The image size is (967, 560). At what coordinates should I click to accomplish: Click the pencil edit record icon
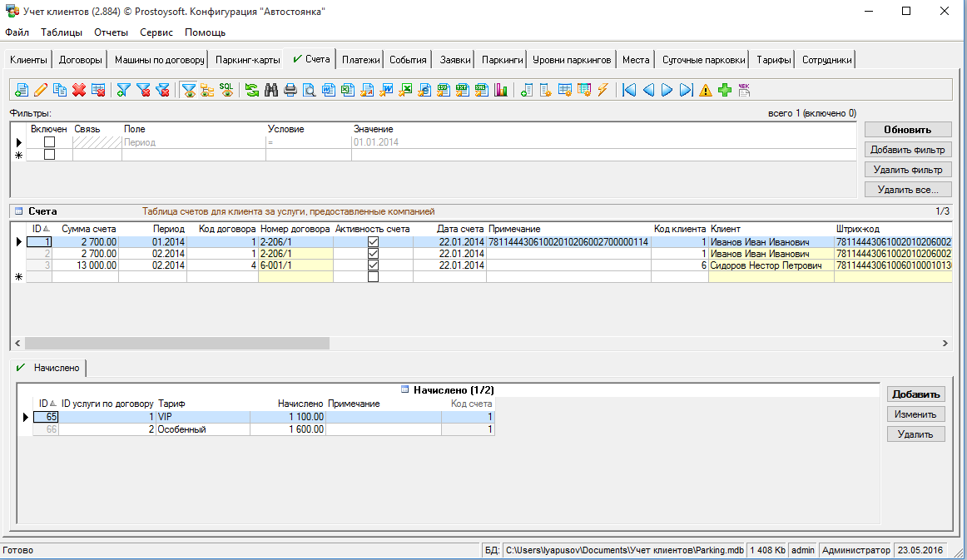(41, 91)
